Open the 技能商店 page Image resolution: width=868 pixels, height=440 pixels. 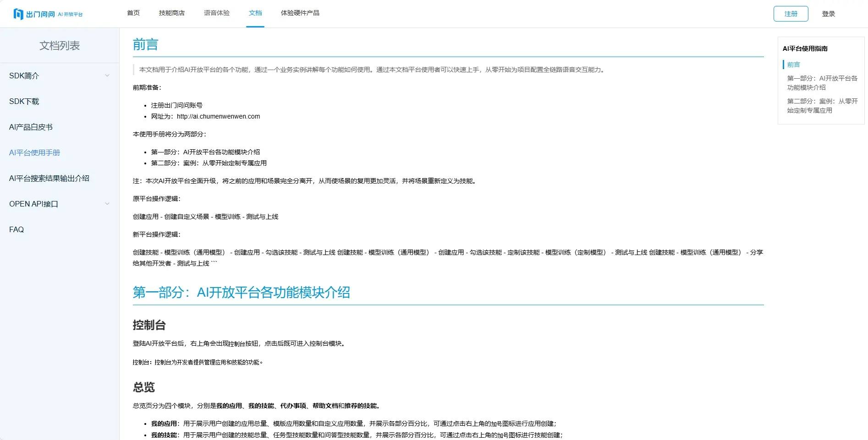pyautogui.click(x=172, y=13)
